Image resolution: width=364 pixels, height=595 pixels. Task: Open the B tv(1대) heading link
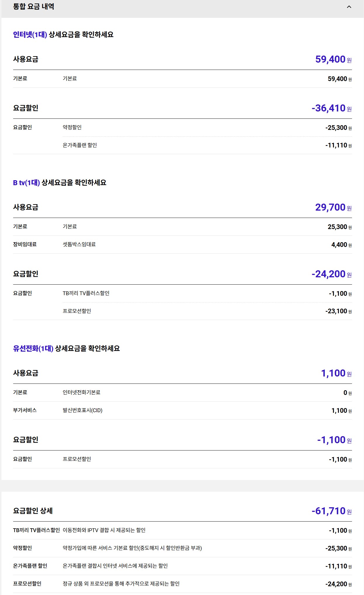pos(26,183)
